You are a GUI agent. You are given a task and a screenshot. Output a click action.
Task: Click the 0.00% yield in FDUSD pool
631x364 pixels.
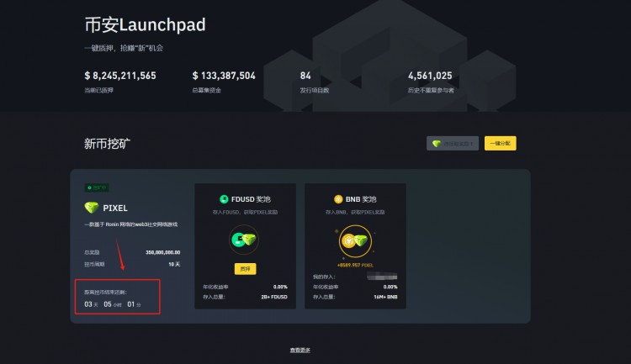tap(280, 287)
